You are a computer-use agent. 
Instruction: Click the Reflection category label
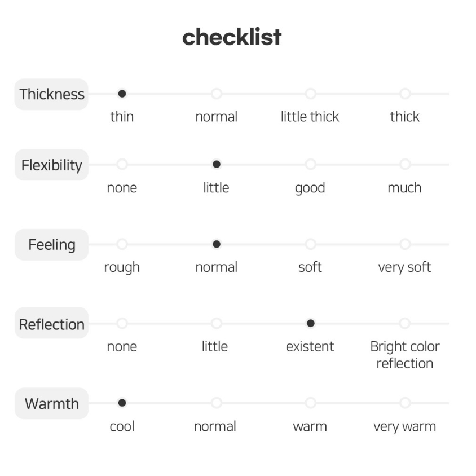point(52,323)
